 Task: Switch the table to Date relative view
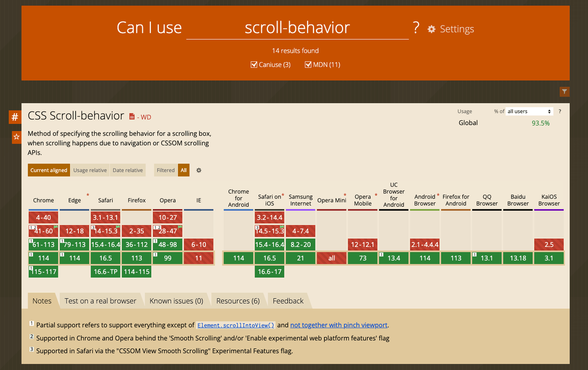pos(127,170)
